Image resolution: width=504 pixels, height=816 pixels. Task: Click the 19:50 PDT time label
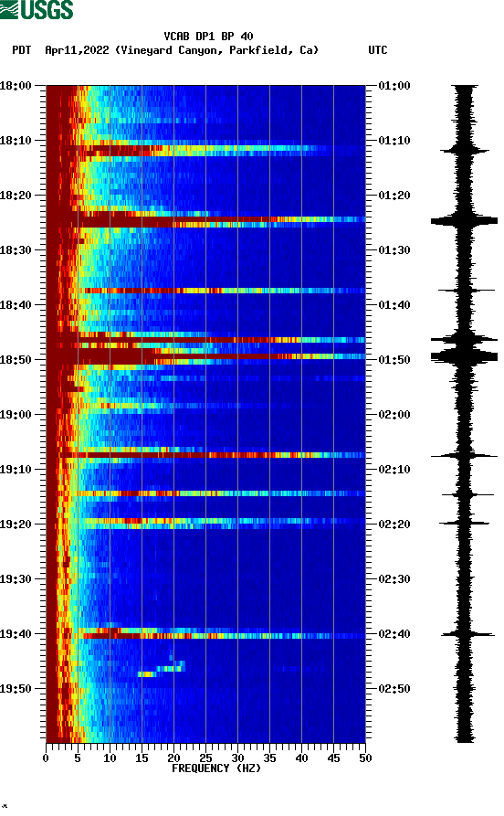(x=16, y=688)
